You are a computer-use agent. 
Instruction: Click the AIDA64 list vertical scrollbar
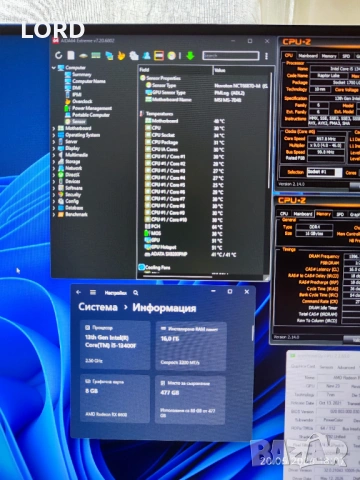click(270, 131)
